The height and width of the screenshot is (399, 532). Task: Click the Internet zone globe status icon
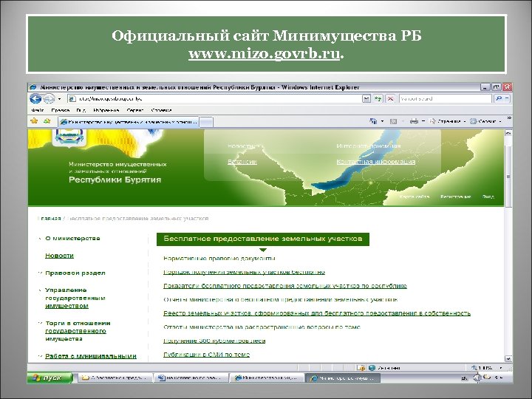click(x=372, y=368)
